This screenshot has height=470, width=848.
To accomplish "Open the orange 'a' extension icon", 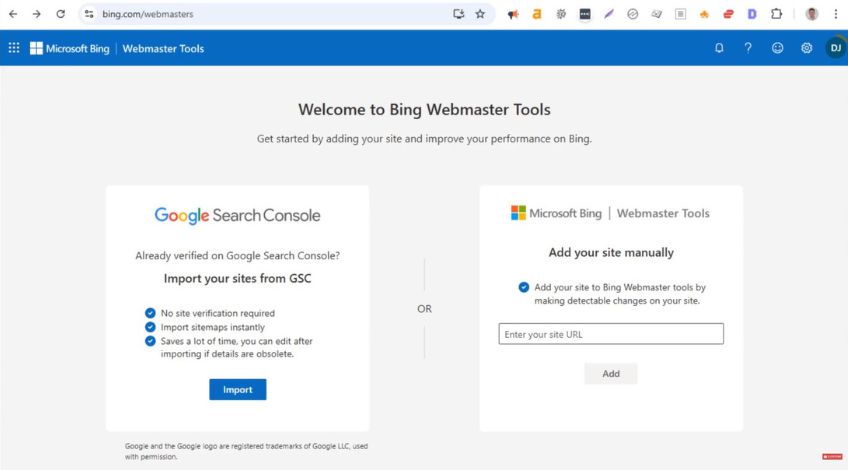I will pos(537,15).
